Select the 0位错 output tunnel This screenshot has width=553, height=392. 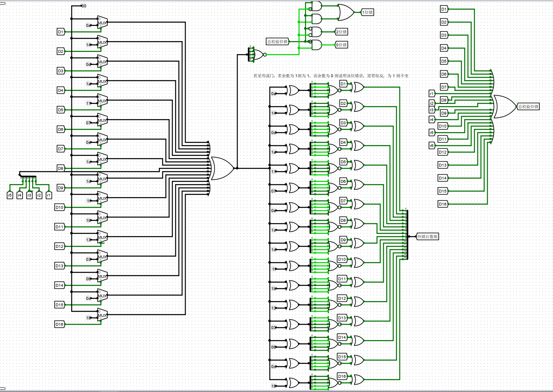341,45
